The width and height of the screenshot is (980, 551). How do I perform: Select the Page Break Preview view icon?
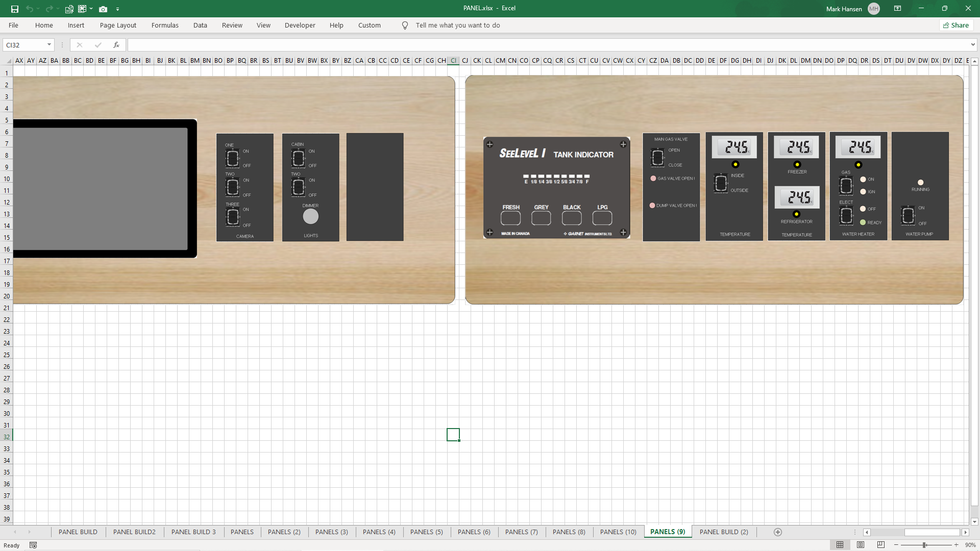(880, 545)
